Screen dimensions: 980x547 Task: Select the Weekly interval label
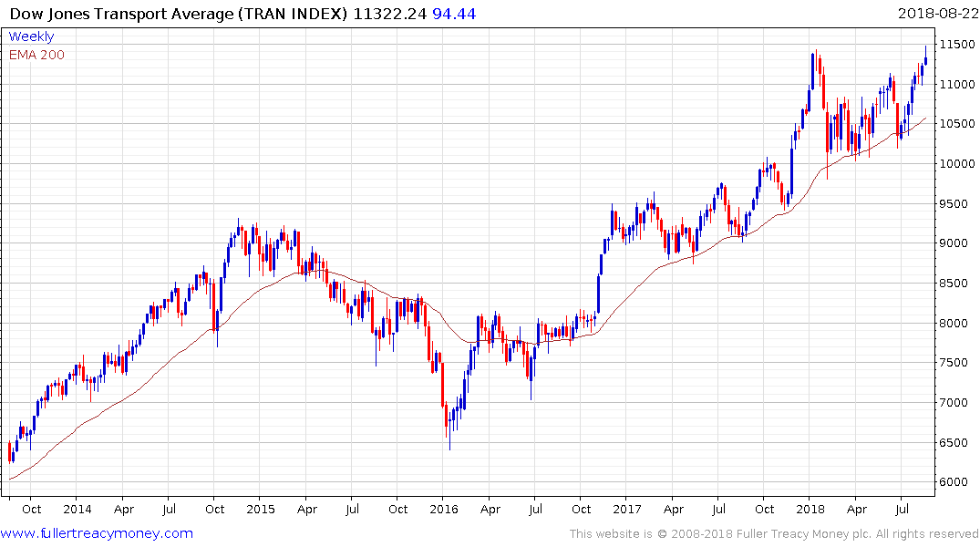31,36
